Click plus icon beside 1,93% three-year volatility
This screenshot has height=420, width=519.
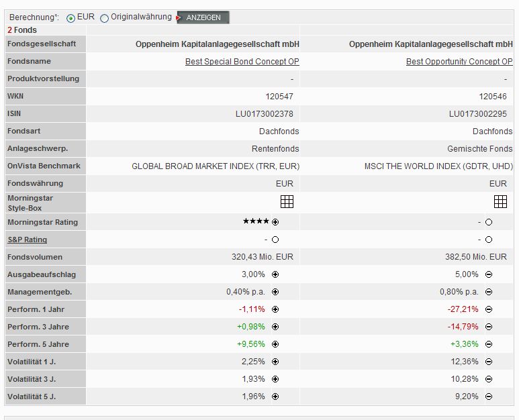click(275, 379)
